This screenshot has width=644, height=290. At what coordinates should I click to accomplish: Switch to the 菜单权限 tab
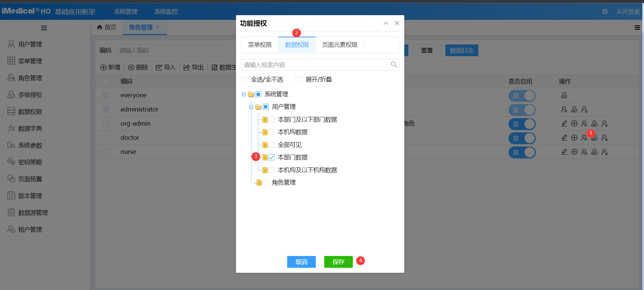260,45
